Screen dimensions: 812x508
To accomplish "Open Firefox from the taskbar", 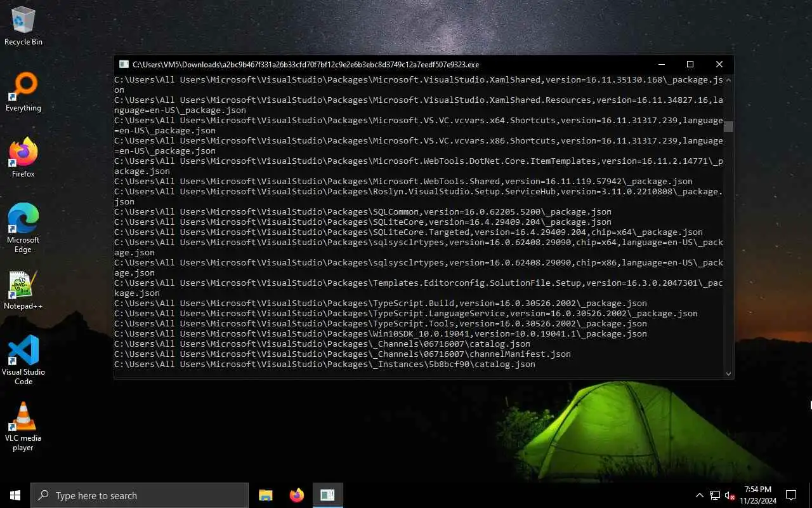I will [x=296, y=495].
